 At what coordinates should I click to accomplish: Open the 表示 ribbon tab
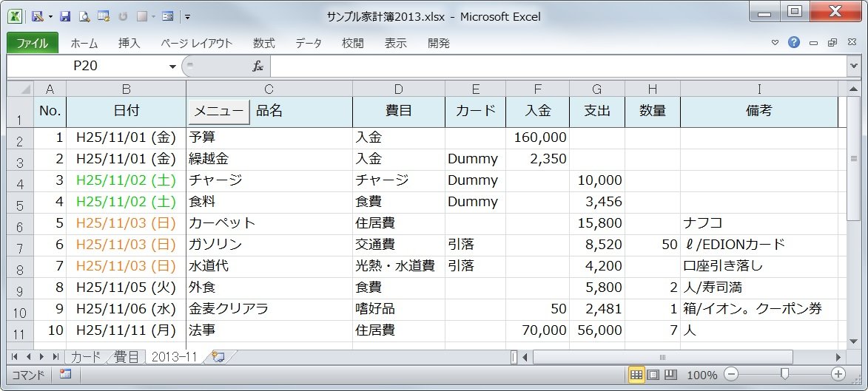(x=396, y=43)
